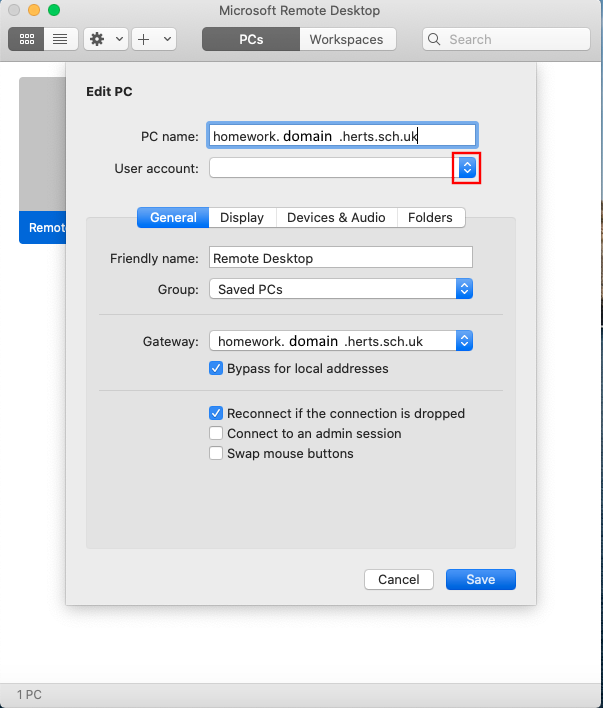Select the PCs segment
This screenshot has height=708, width=603.
[x=251, y=39]
